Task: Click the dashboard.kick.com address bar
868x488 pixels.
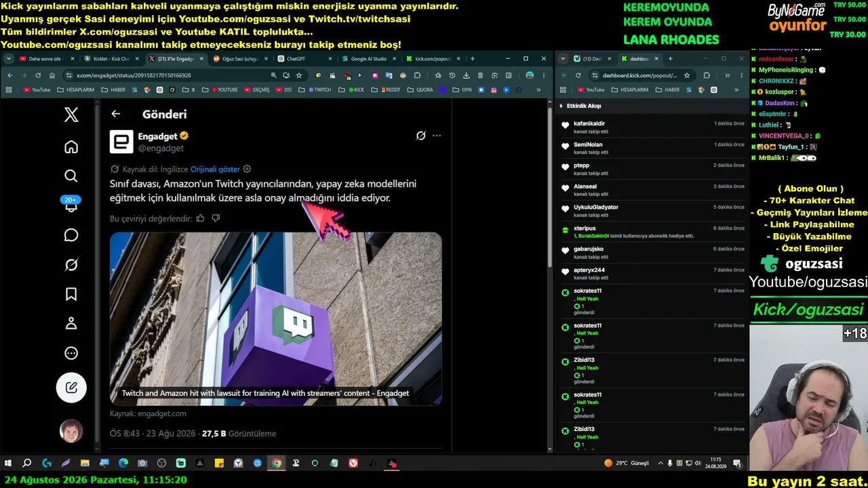Action: coord(640,75)
